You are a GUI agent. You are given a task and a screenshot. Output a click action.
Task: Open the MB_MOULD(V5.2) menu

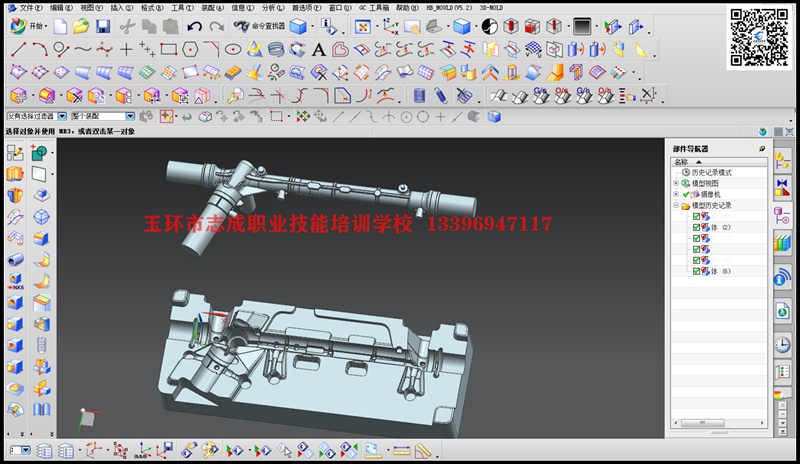[449, 8]
